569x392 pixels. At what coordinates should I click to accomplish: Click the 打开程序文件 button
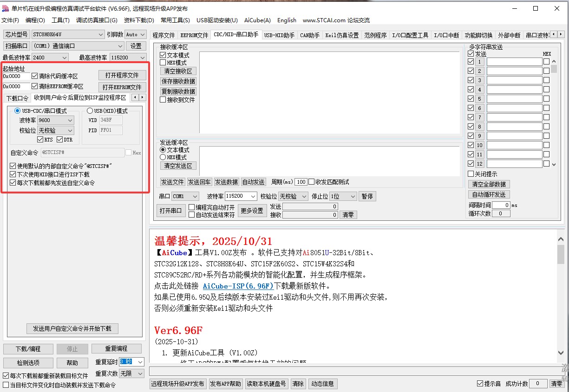pos(122,75)
